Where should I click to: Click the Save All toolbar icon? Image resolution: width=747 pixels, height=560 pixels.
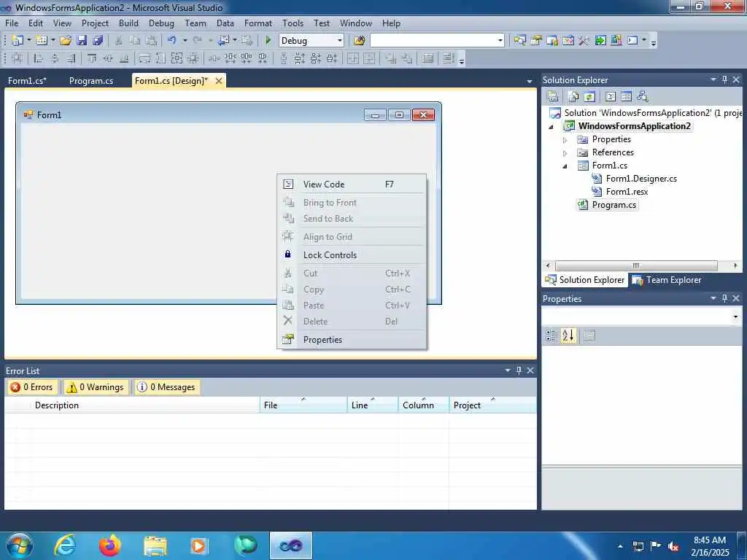(98, 41)
